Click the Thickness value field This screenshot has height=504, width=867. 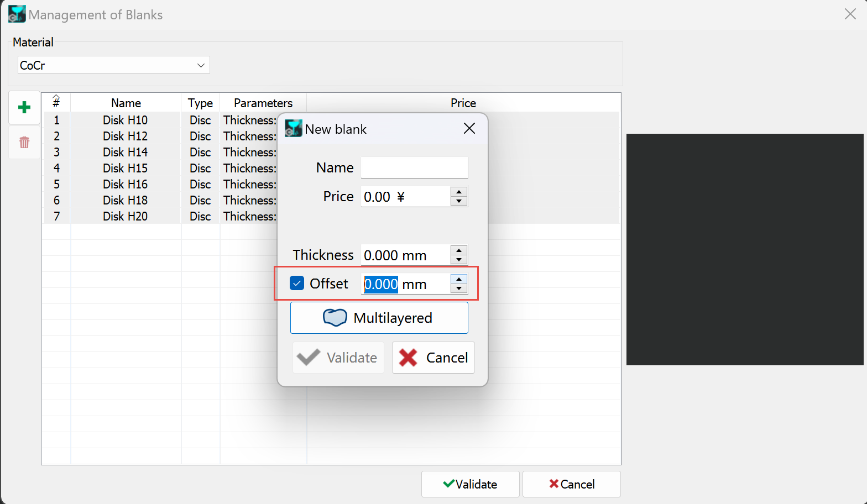tap(405, 255)
